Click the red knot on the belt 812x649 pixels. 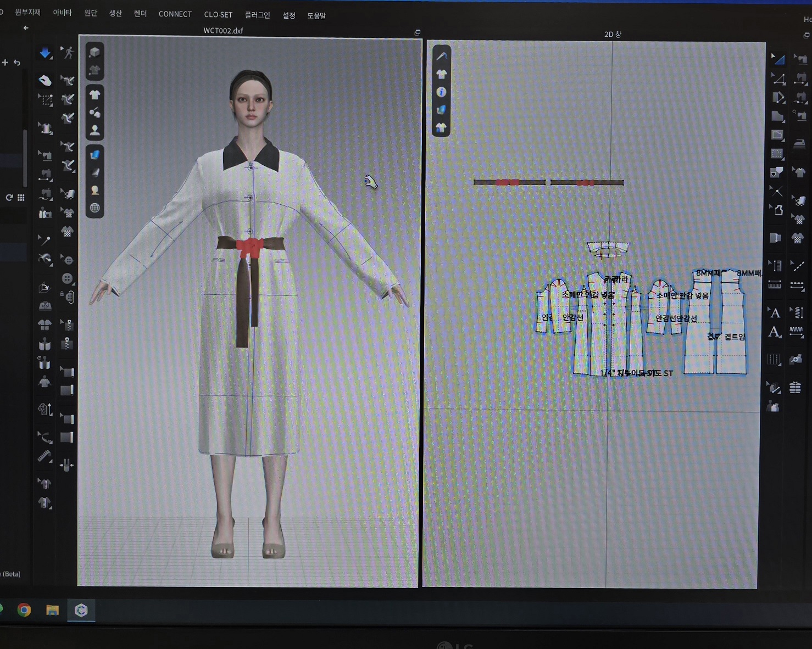[251, 247]
